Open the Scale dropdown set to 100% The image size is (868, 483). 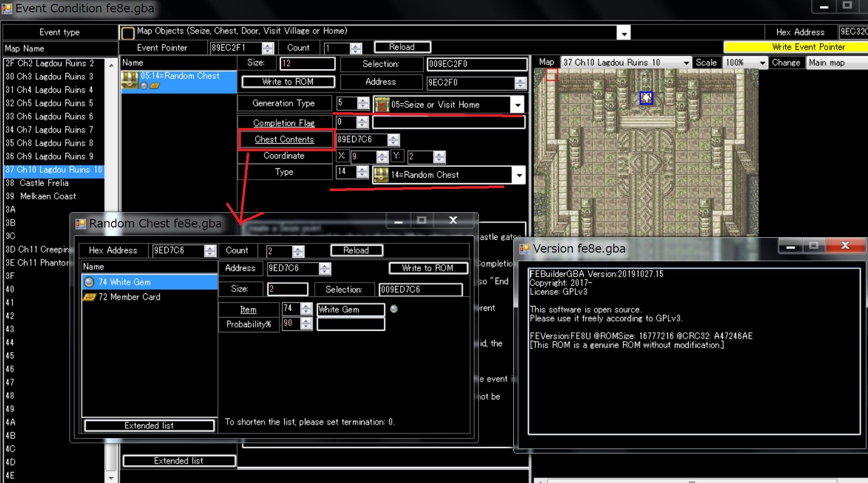pyautogui.click(x=762, y=63)
